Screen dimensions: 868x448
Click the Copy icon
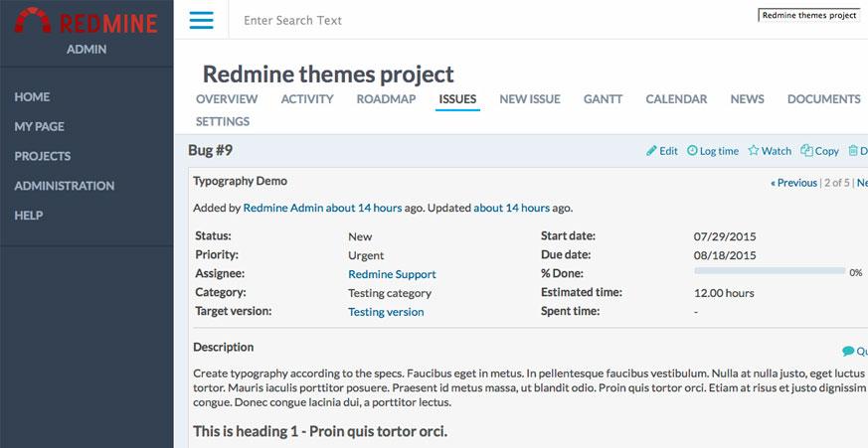pyautogui.click(x=806, y=150)
